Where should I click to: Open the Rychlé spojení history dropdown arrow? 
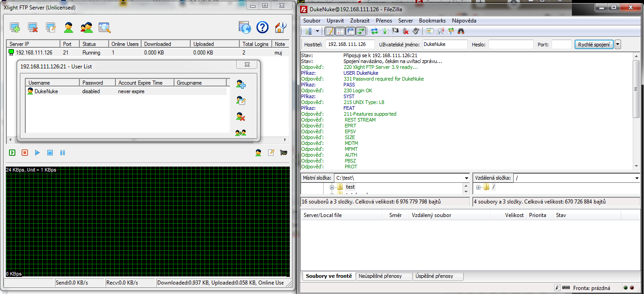617,44
